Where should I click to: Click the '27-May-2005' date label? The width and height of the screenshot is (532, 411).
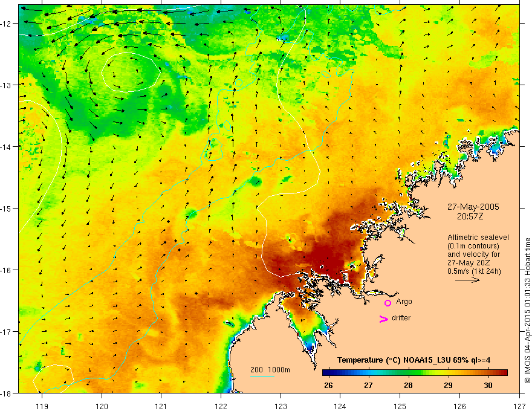point(473,207)
